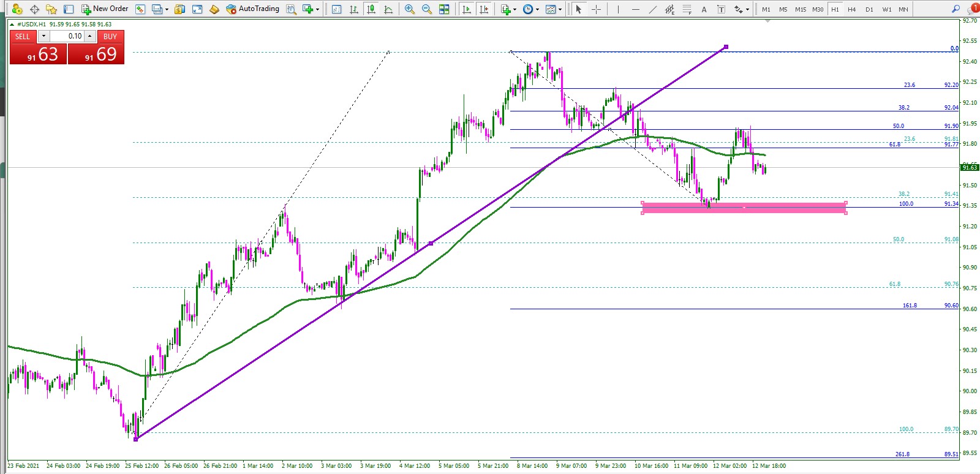
Task: Select the purple trendline's upper anchor point
Action: [726, 47]
